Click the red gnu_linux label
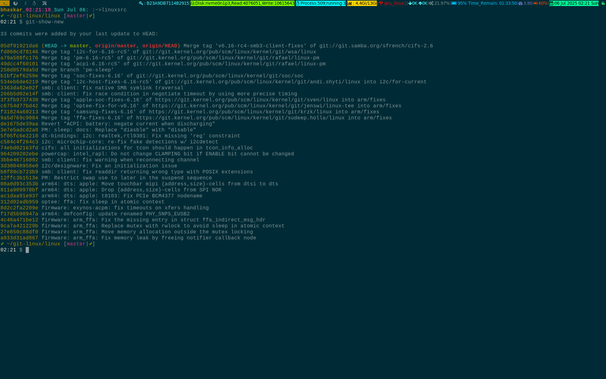 click(x=395, y=3)
